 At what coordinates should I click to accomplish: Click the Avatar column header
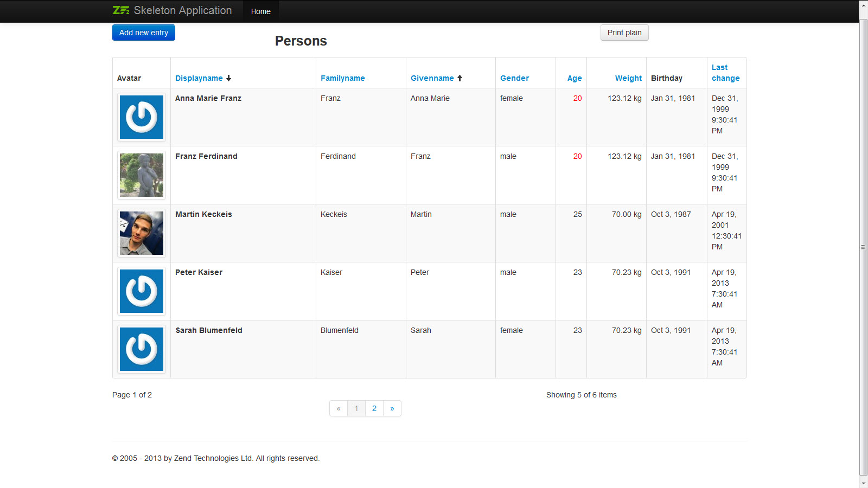pyautogui.click(x=129, y=78)
